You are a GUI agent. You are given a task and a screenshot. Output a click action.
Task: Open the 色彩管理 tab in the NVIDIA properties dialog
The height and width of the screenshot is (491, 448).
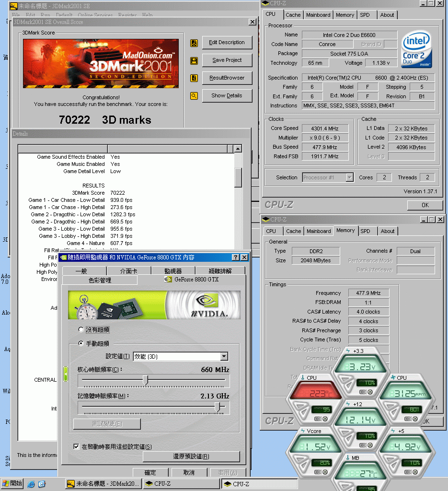pyautogui.click(x=100, y=280)
